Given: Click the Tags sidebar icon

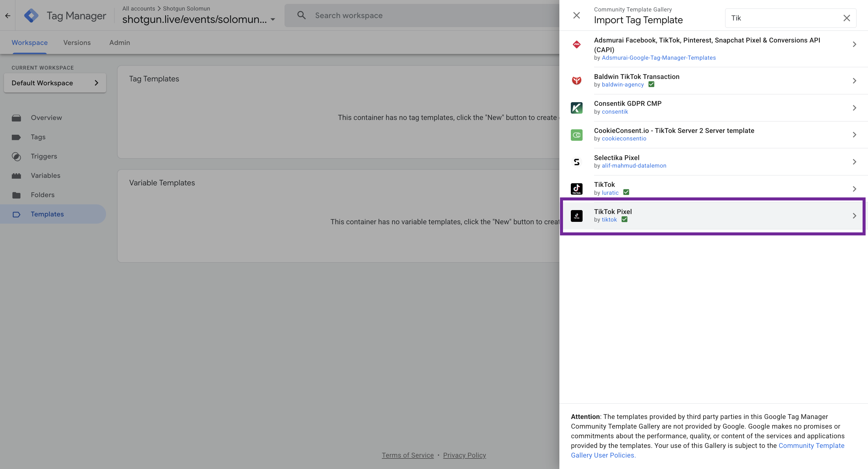Looking at the screenshot, I should tap(16, 137).
